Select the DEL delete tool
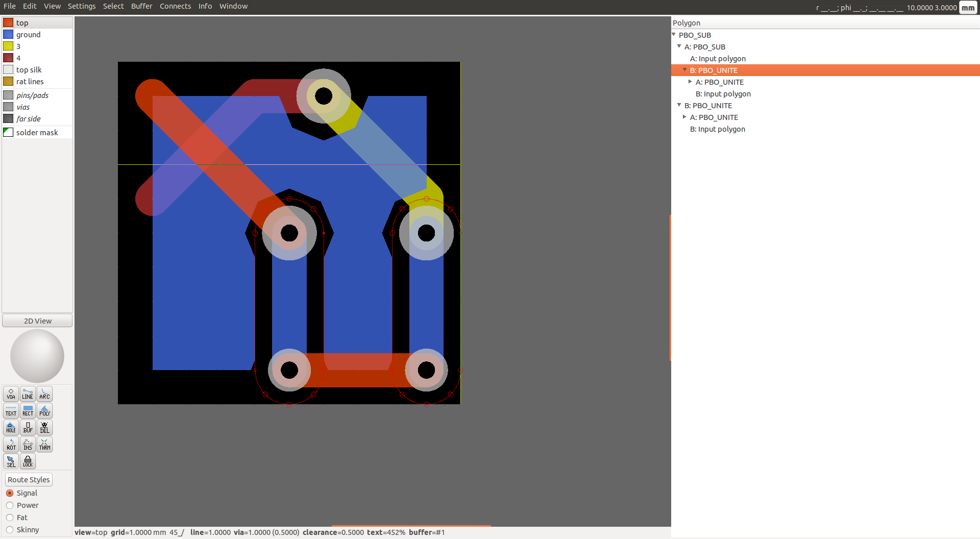The height and width of the screenshot is (539, 980). (44, 427)
